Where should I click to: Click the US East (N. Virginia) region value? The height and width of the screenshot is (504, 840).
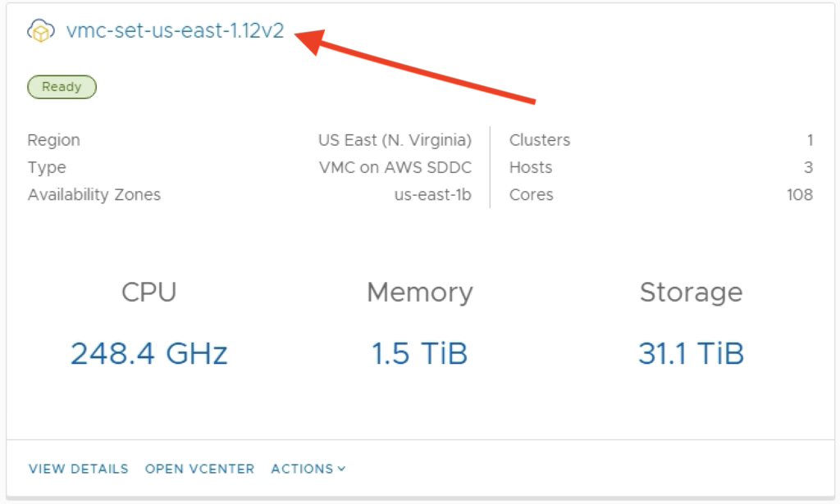(395, 140)
